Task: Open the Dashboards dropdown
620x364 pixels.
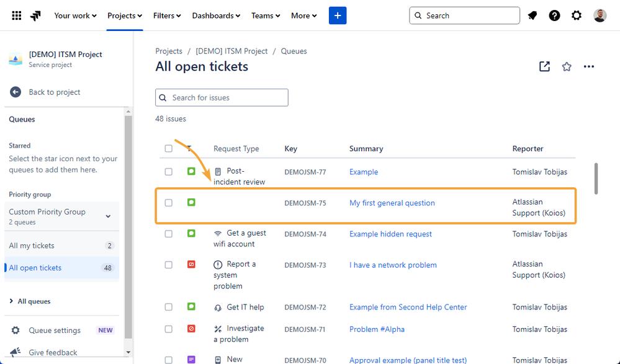Action: (216, 16)
